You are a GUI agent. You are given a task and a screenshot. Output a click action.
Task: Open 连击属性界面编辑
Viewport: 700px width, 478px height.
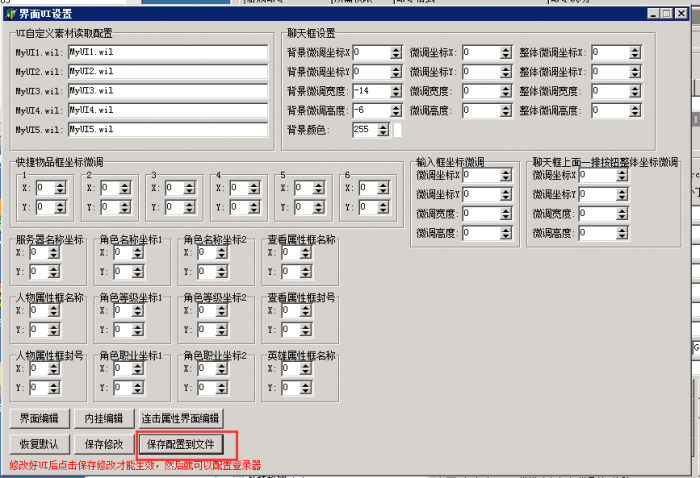(180, 418)
